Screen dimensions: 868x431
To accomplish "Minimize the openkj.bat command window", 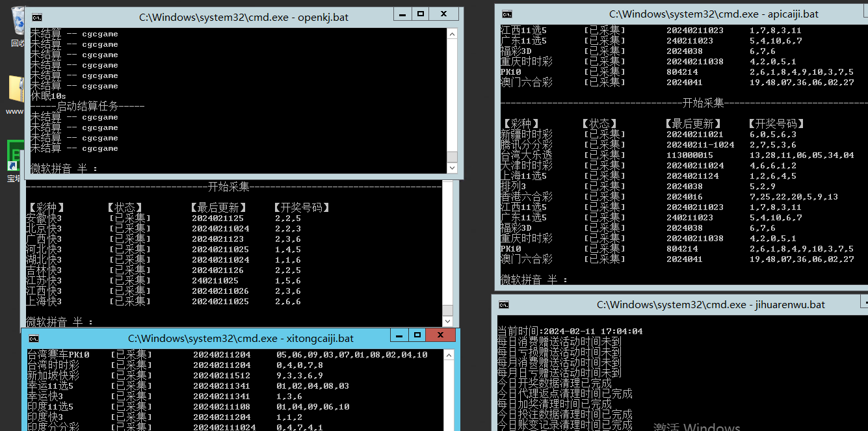I will (x=402, y=14).
